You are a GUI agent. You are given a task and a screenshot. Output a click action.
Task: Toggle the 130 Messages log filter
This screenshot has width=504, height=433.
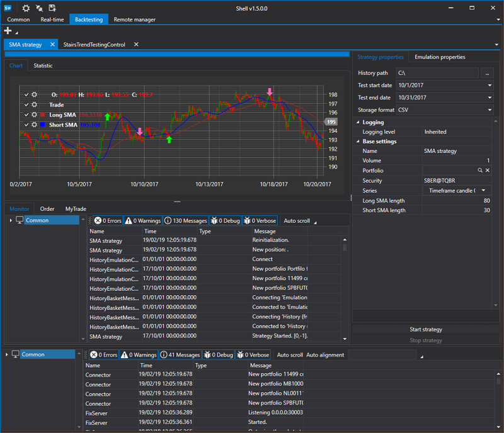(185, 221)
